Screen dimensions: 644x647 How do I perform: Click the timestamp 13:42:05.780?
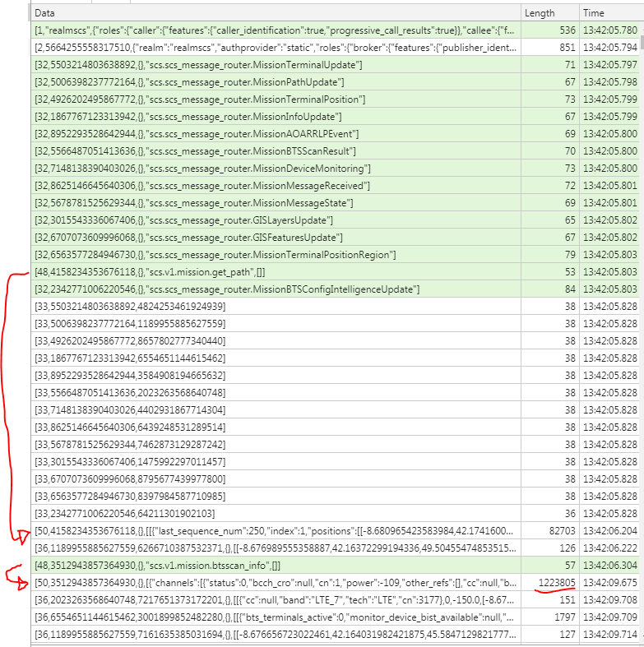coord(610,30)
